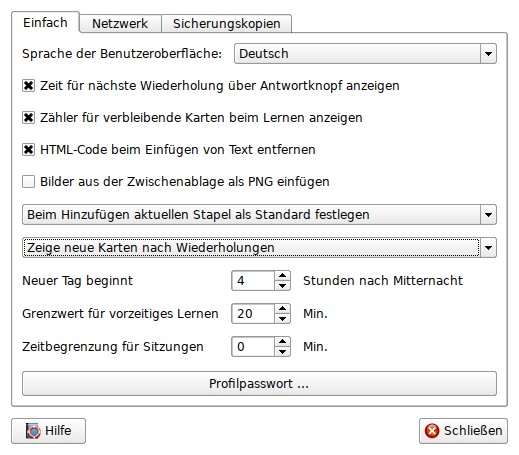Click the lifebuoy Hilfe icon
Image resolution: width=519 pixels, height=455 pixels.
(33, 431)
